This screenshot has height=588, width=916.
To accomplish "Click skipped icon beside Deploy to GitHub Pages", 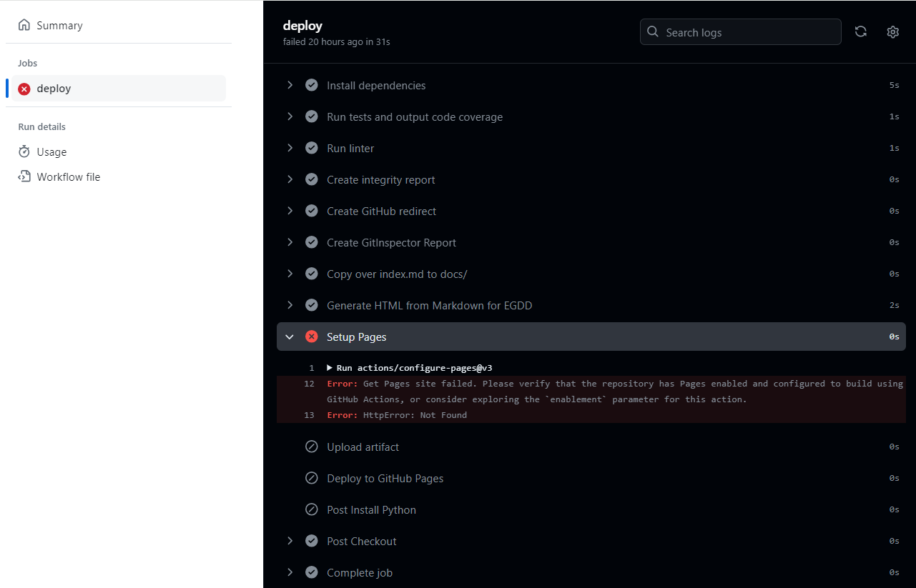I will 312,478.
